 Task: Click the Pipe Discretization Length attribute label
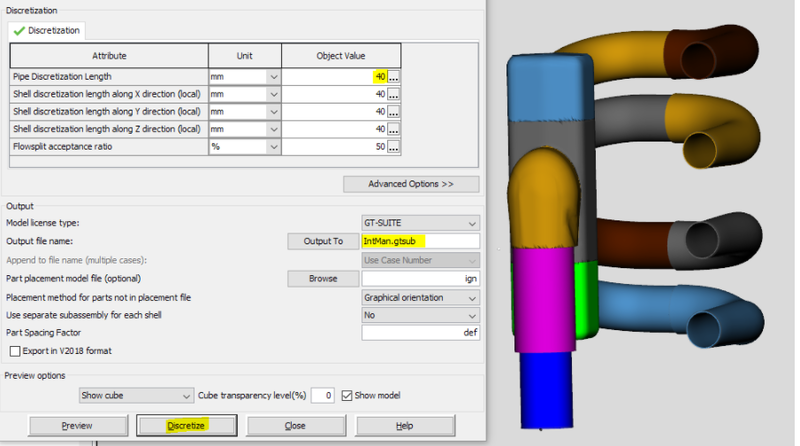point(62,77)
